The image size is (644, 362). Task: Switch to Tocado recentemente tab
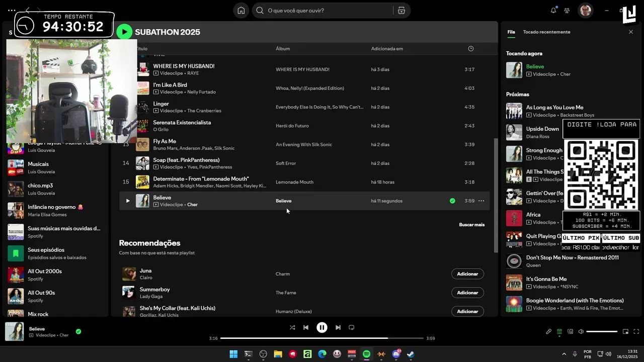(x=546, y=32)
